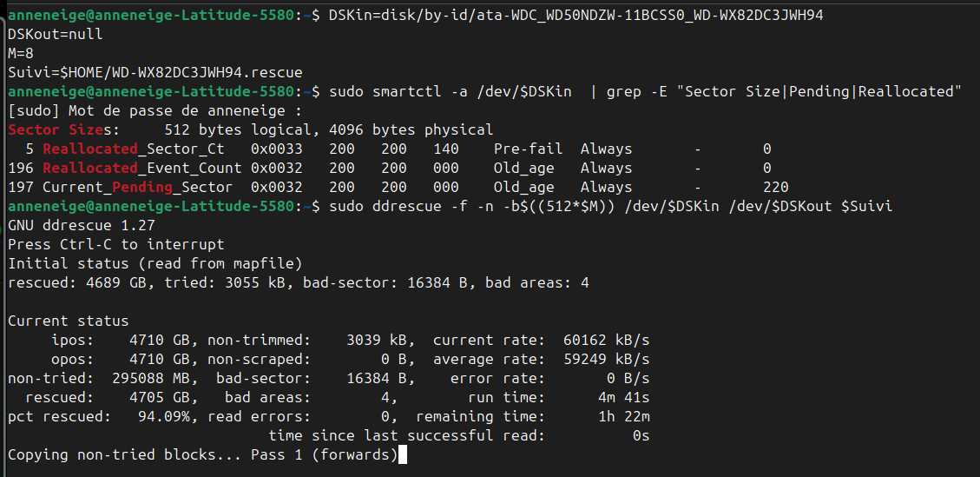The height and width of the screenshot is (477, 980).
Task: Click the sudo ddrescue command line
Action: click(610, 207)
